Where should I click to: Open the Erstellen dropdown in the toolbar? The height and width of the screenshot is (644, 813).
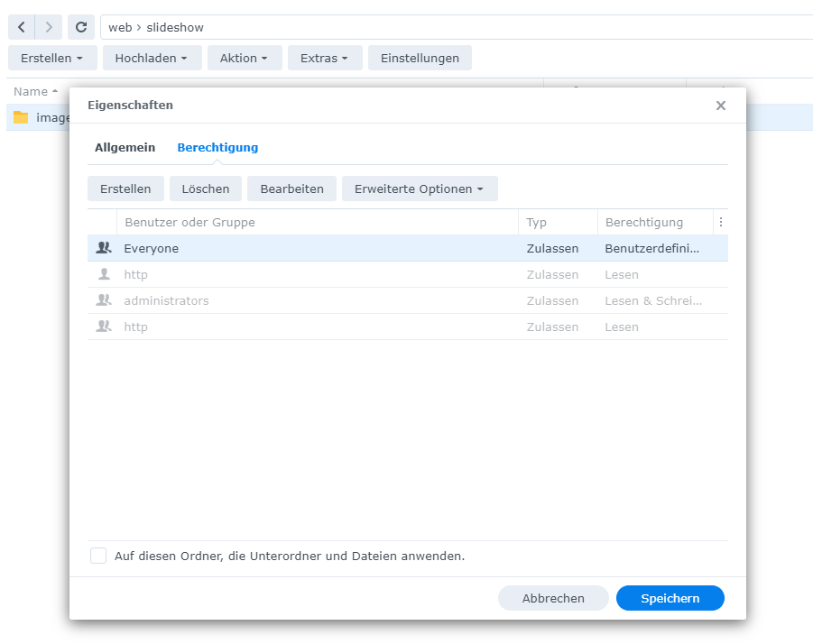click(52, 58)
